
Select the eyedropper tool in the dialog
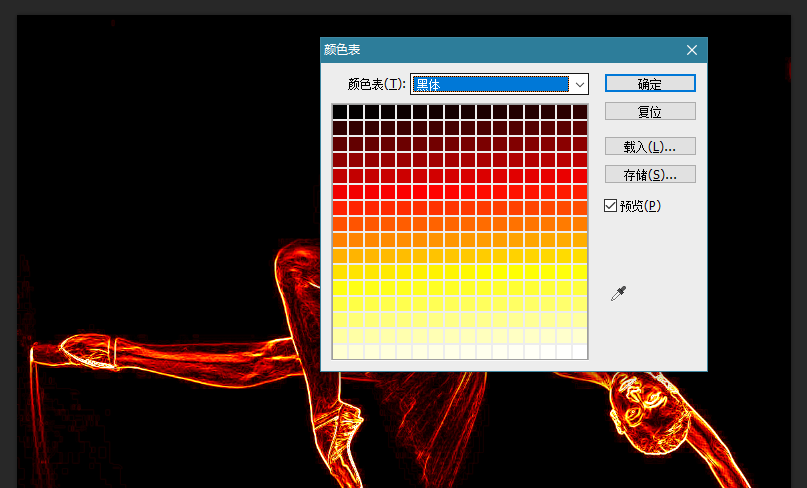coord(619,293)
